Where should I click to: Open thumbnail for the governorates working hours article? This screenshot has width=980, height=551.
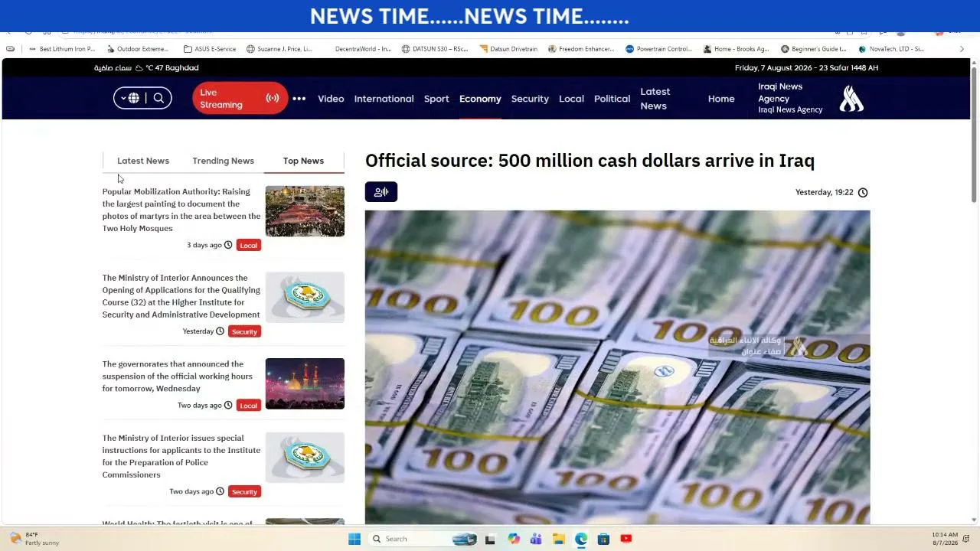[305, 383]
